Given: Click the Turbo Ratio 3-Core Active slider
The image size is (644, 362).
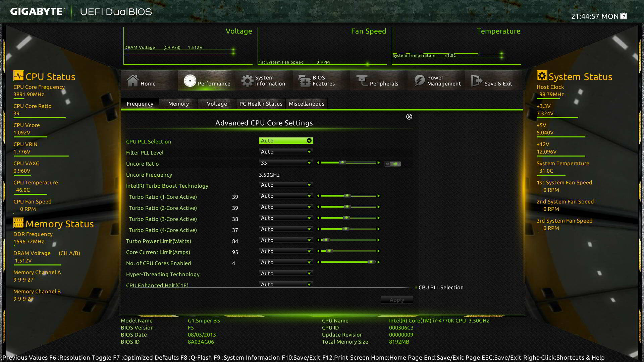Looking at the screenshot, I should (348, 218).
